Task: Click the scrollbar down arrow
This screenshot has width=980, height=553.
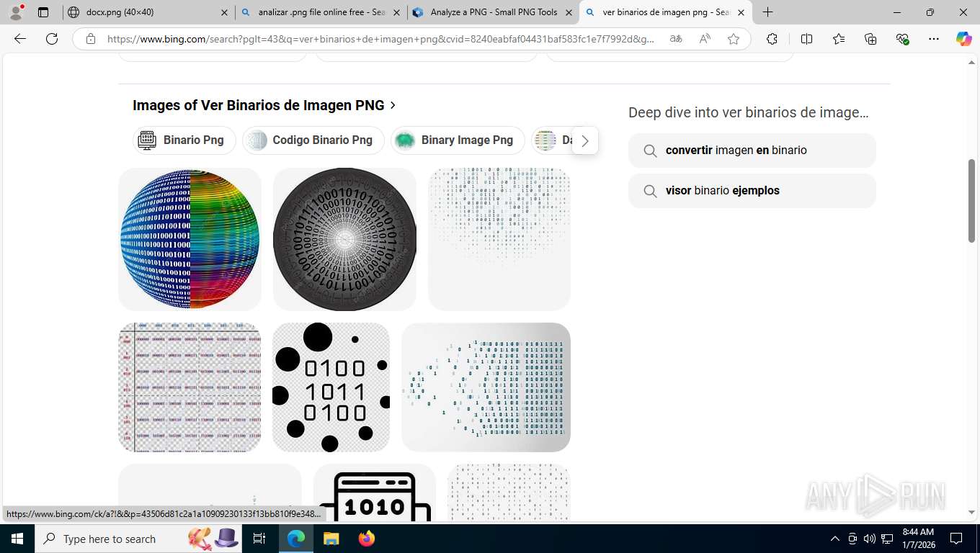Action: click(x=971, y=512)
